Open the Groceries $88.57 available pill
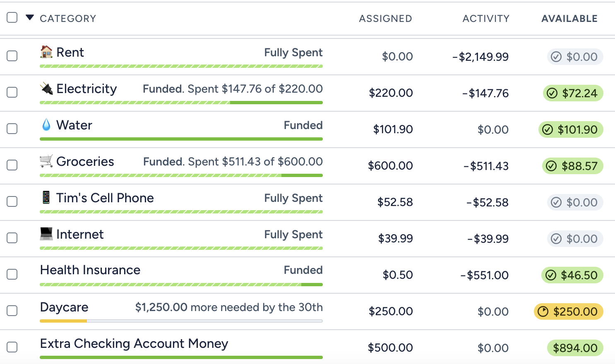The image size is (615, 364). (x=573, y=166)
